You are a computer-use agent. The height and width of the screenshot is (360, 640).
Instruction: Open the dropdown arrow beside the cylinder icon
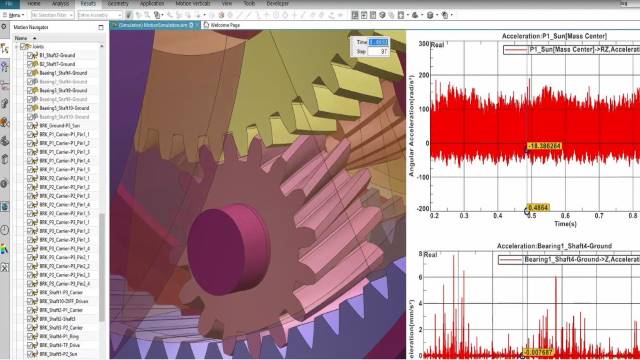pyautogui.click(x=436, y=15)
